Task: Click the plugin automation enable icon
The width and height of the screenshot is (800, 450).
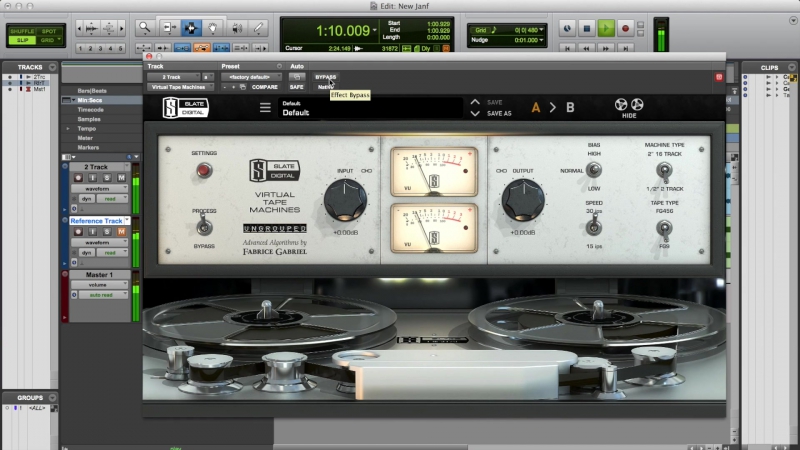Action: coord(296,77)
